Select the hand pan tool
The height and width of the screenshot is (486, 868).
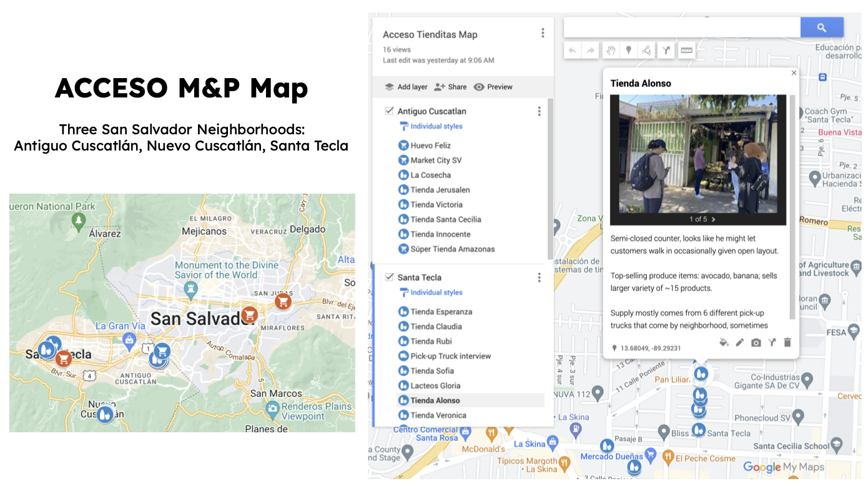(x=611, y=51)
